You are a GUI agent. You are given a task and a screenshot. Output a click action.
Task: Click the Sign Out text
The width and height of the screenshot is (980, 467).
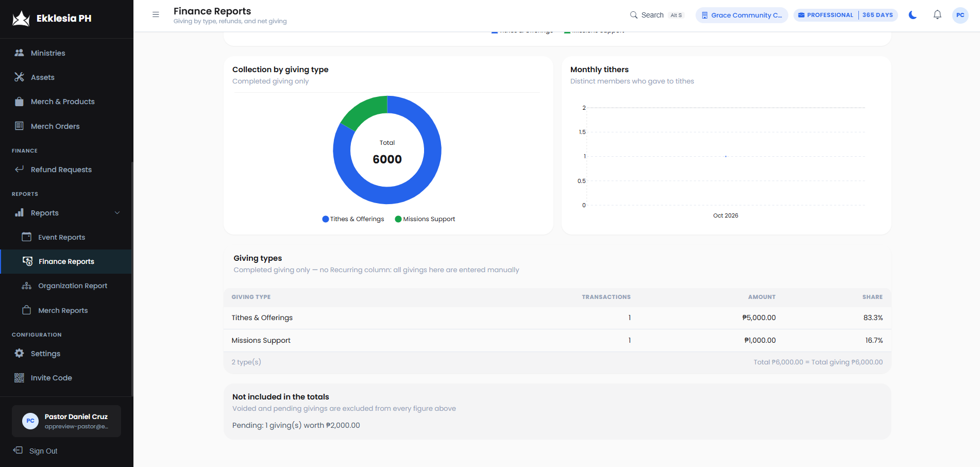pos(43,451)
